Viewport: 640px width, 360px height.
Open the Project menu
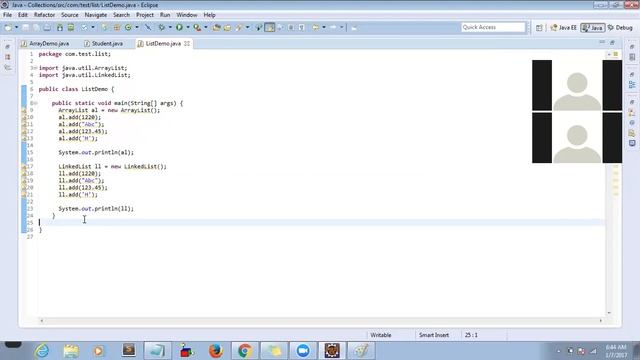[145, 15]
